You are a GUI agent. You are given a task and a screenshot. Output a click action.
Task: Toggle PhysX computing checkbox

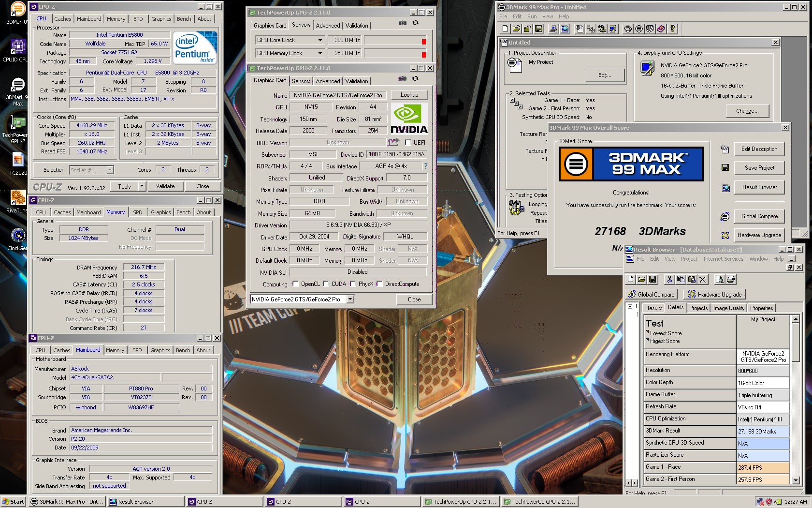(x=353, y=284)
